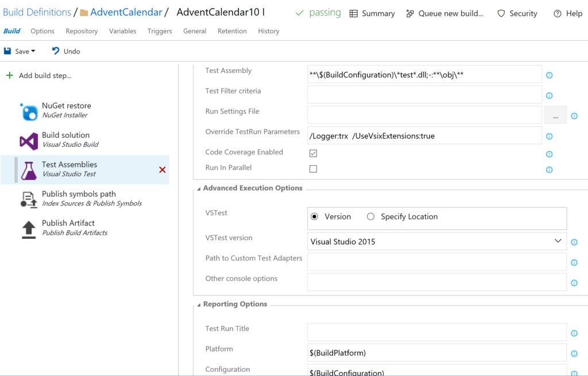Image resolution: width=588 pixels, height=376 pixels.
Task: Click into Path to Custom Test Adapters field
Action: pos(437,262)
